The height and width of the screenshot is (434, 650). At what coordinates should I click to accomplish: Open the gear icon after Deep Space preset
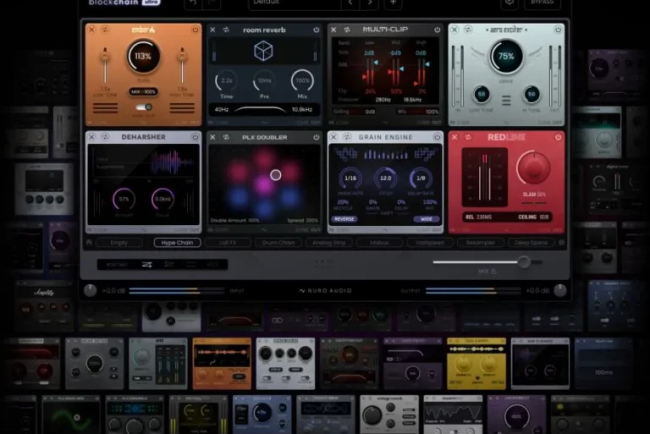coord(562,242)
